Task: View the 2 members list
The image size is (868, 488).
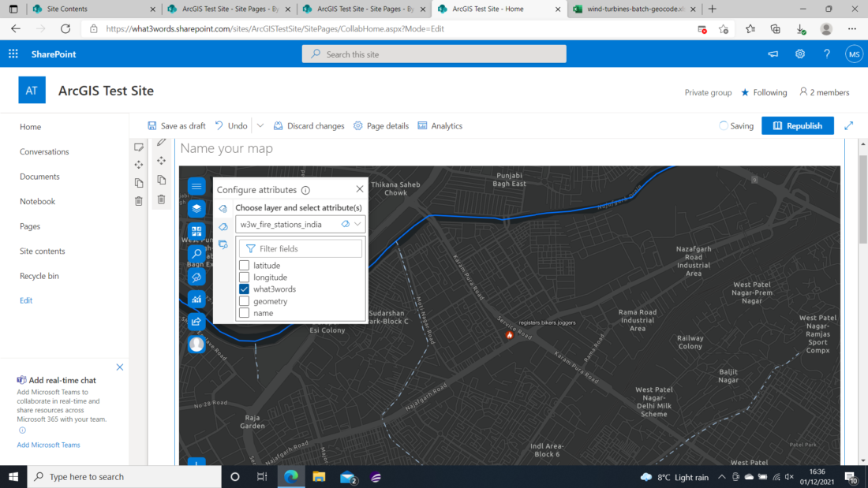Action: click(825, 92)
